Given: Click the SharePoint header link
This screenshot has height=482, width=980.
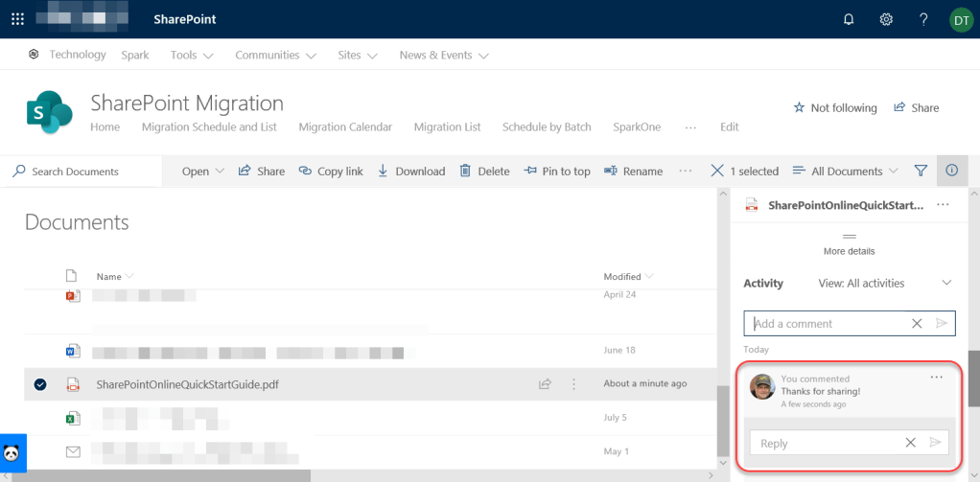Looking at the screenshot, I should coord(185,19).
